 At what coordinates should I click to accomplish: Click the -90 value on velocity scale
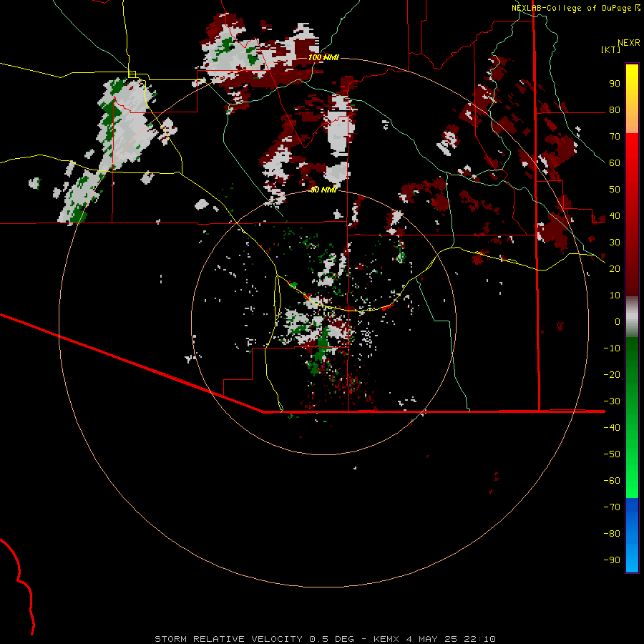[x=612, y=560]
